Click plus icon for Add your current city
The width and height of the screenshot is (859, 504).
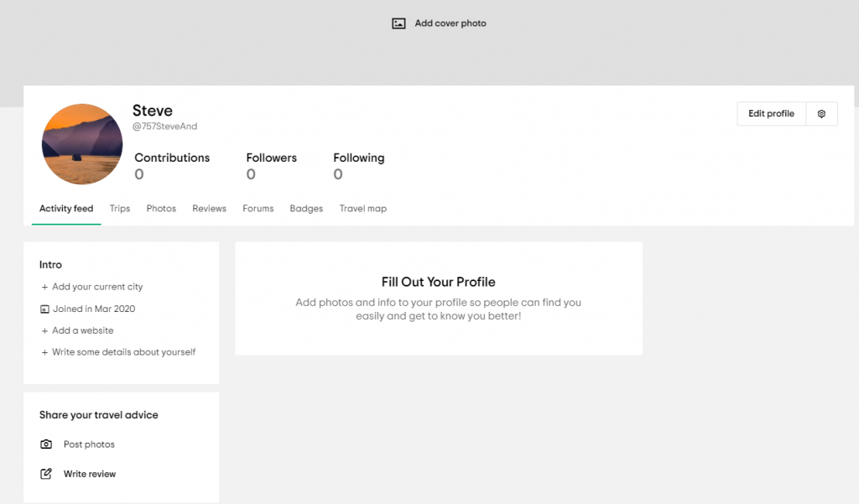pos(44,287)
